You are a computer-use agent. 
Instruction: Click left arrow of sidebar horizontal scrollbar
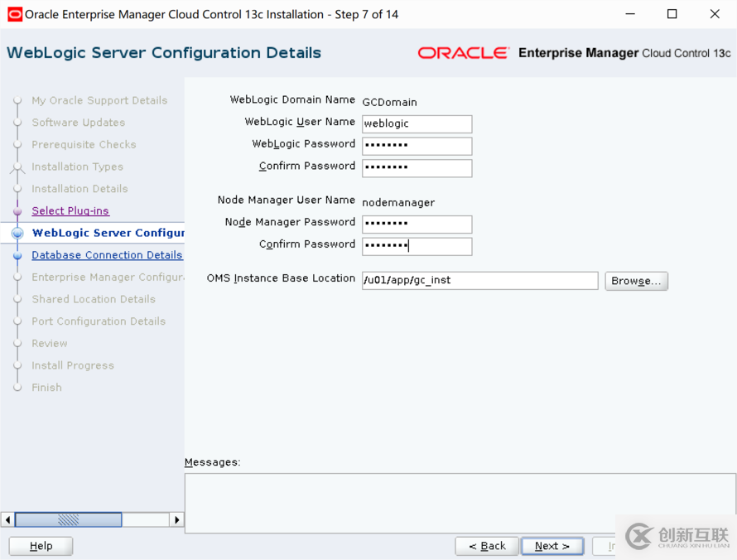[7, 519]
